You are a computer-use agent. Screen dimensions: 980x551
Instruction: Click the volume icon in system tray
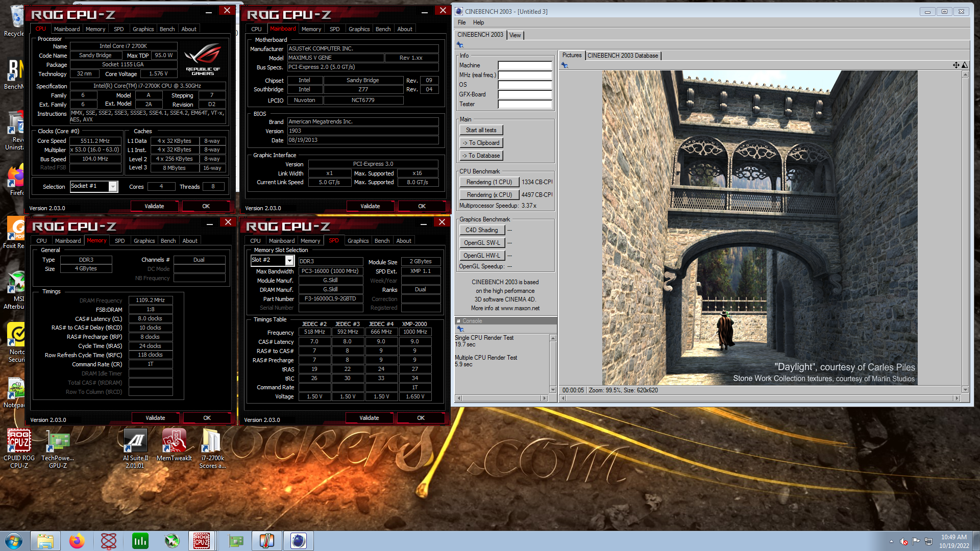point(904,541)
